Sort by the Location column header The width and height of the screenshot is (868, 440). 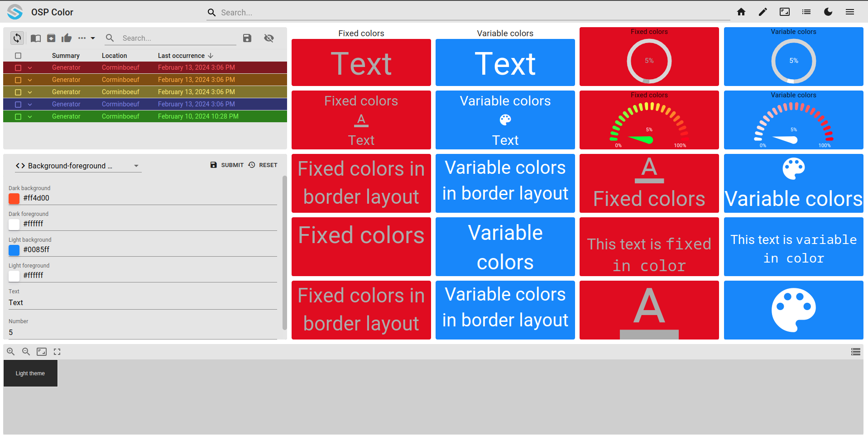pyautogui.click(x=114, y=56)
